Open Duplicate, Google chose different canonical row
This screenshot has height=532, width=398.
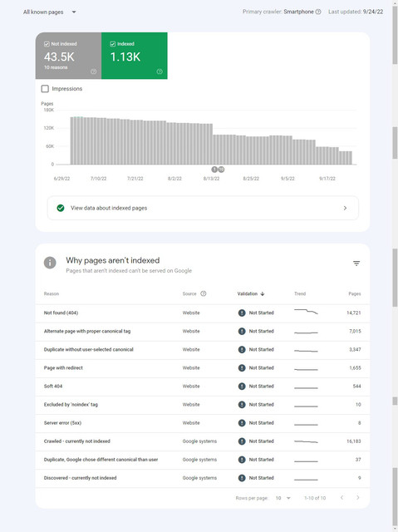tap(203, 460)
